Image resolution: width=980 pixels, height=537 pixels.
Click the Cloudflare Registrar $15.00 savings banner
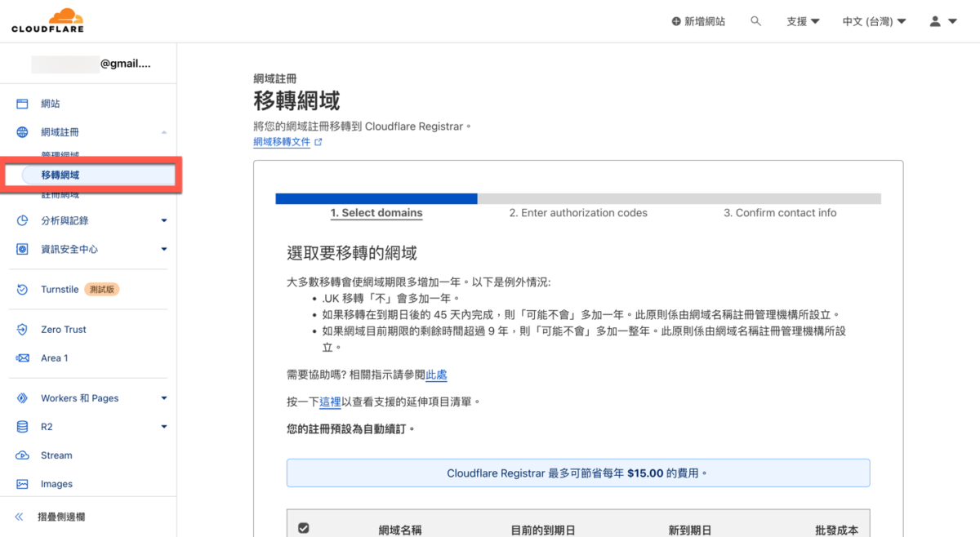[578, 473]
